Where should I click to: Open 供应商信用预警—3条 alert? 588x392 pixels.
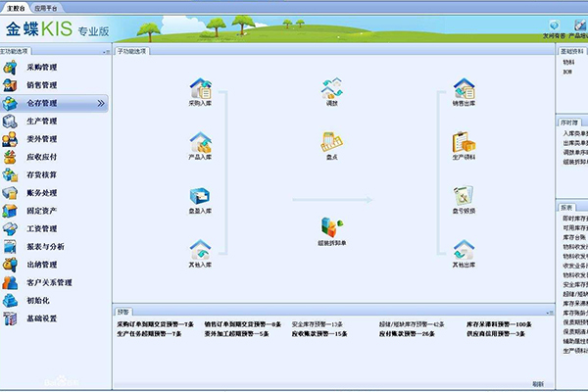tap(496, 333)
